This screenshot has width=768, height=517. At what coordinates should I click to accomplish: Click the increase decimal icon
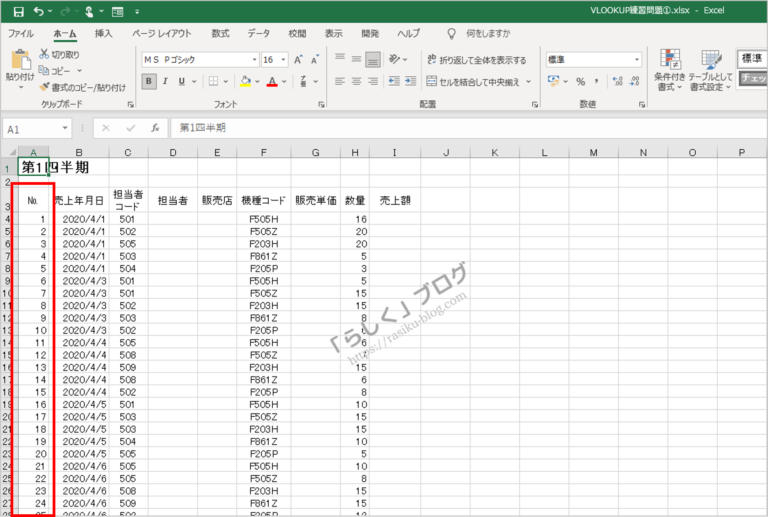[618, 81]
